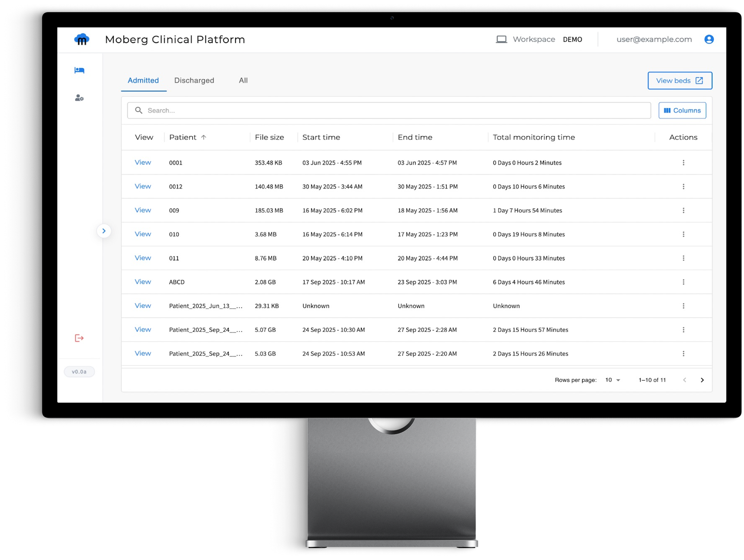This screenshot has height=560, width=744.
Task: Open the Columns selector button
Action: [682, 111]
